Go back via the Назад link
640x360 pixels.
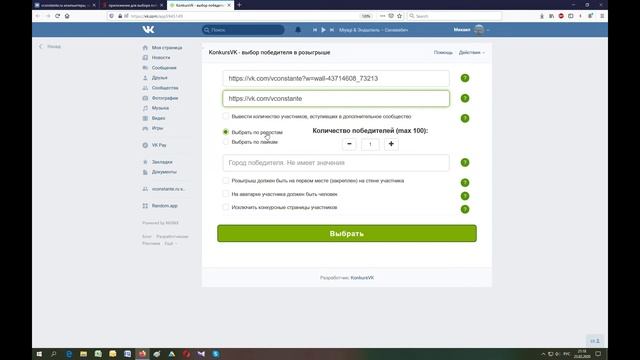(x=50, y=47)
